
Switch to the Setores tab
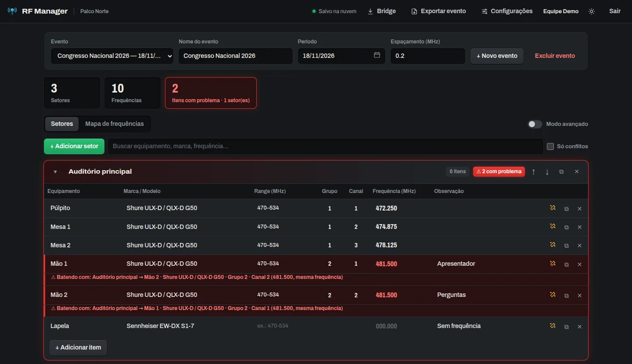click(x=62, y=124)
